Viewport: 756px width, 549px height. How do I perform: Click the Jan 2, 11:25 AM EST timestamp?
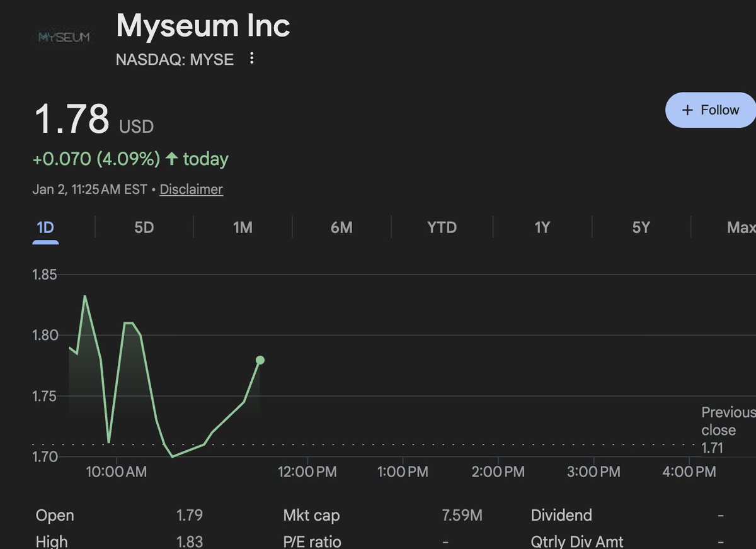click(x=90, y=190)
